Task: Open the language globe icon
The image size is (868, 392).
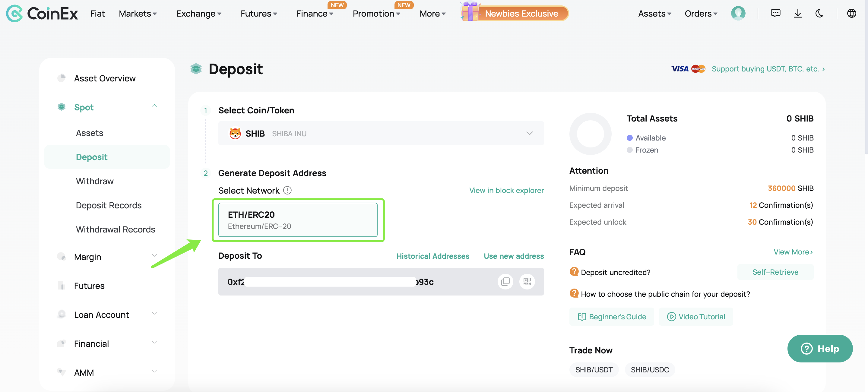Action: (851, 14)
